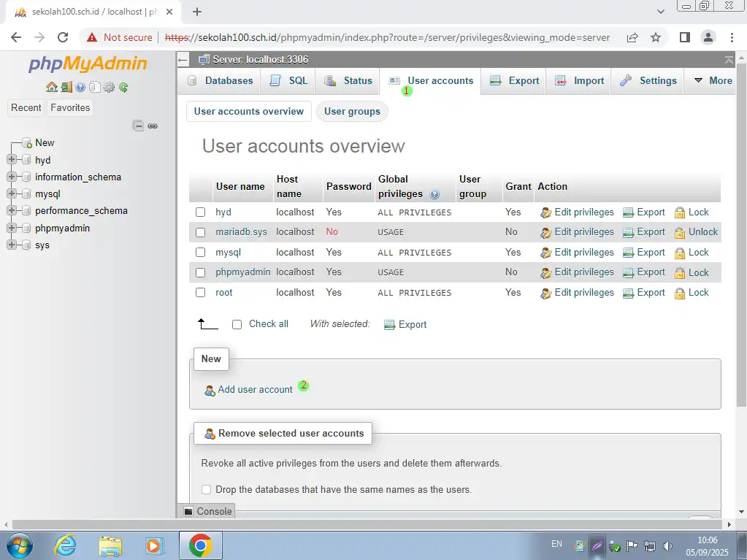Open the More dropdown menu

[713, 81]
